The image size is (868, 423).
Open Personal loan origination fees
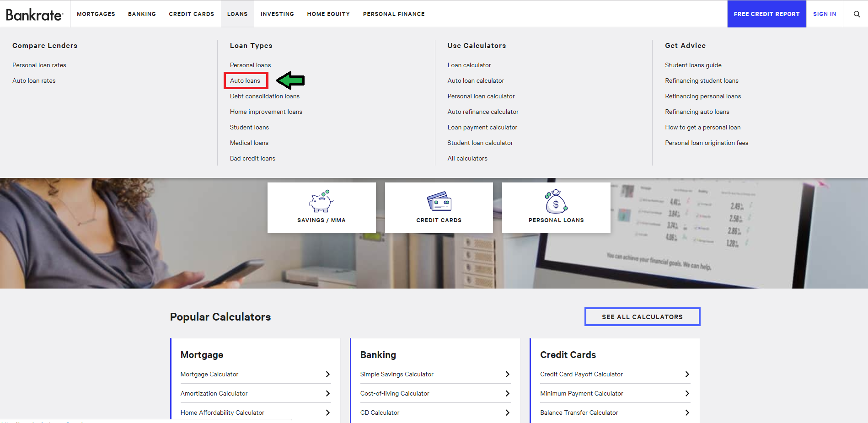pyautogui.click(x=707, y=143)
